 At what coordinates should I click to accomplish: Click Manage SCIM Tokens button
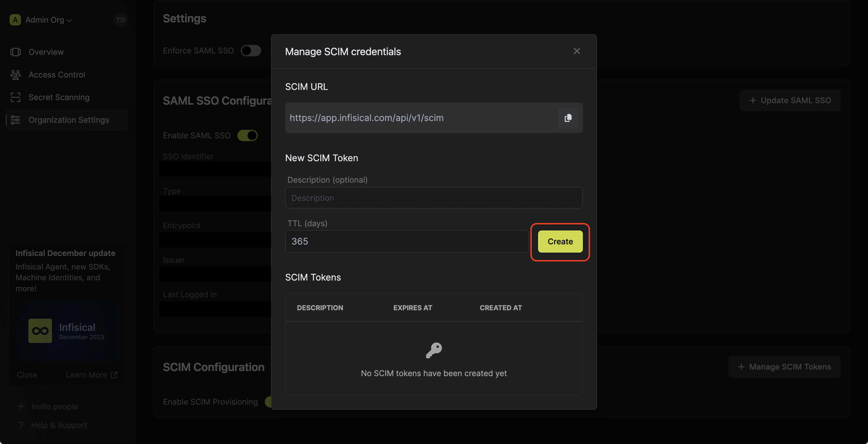[784, 367]
